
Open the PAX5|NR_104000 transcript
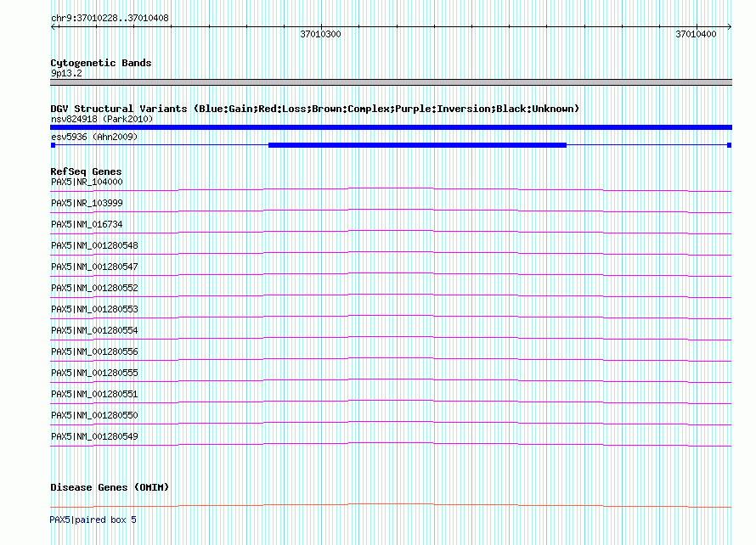click(x=87, y=182)
